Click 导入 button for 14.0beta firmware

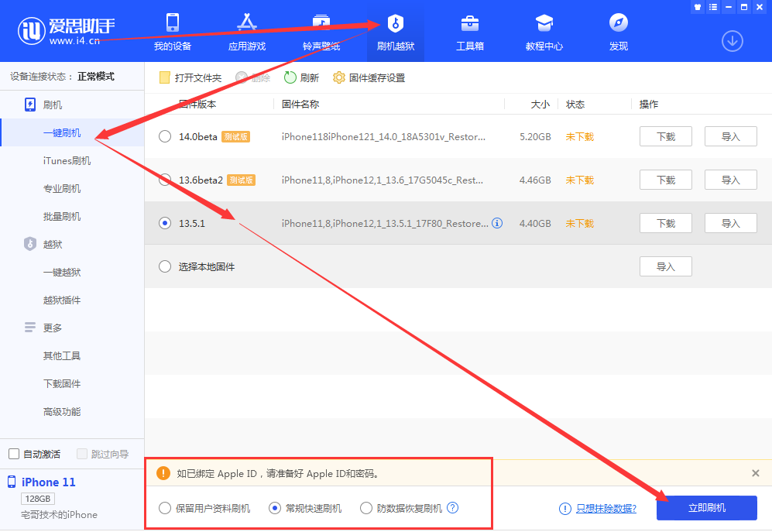[x=731, y=136]
